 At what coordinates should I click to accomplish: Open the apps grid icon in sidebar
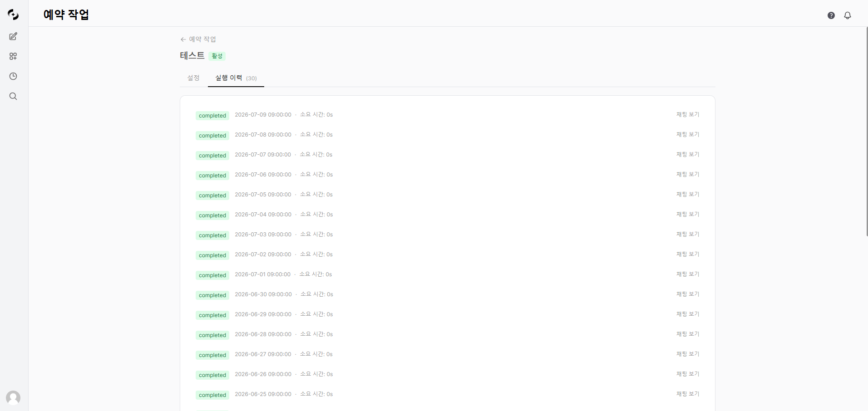point(13,56)
